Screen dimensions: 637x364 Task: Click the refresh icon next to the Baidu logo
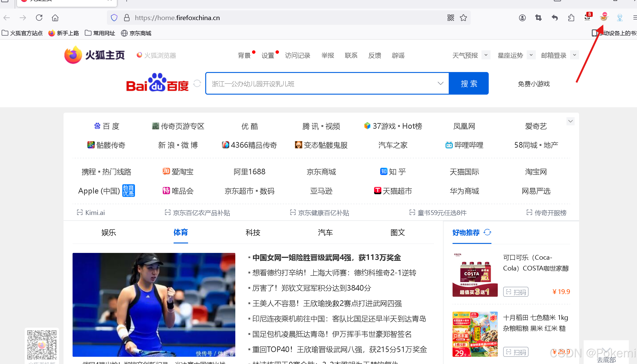(x=197, y=84)
